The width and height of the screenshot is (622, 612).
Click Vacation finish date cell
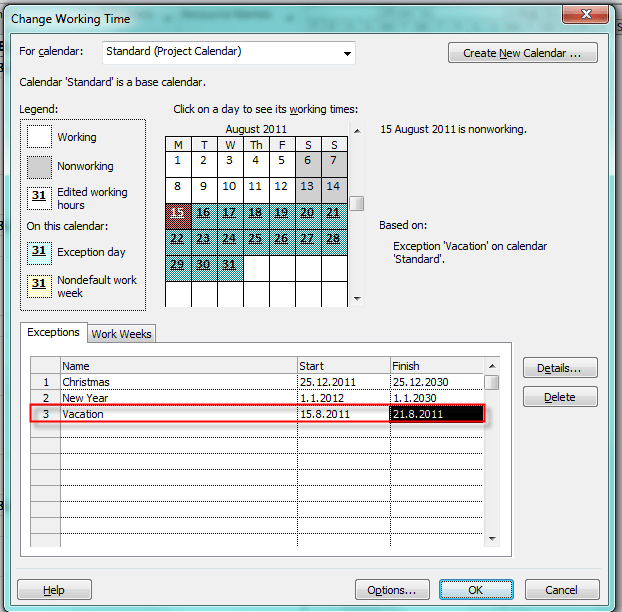tap(436, 414)
